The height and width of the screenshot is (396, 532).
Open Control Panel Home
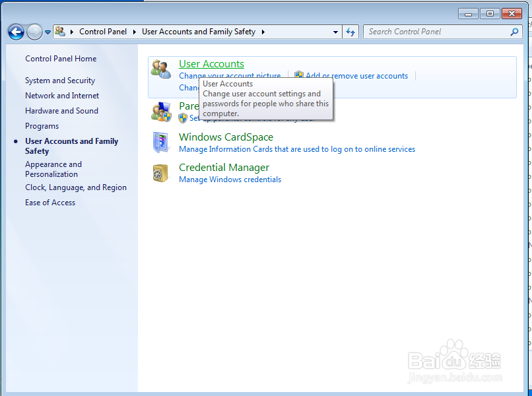[x=61, y=59]
